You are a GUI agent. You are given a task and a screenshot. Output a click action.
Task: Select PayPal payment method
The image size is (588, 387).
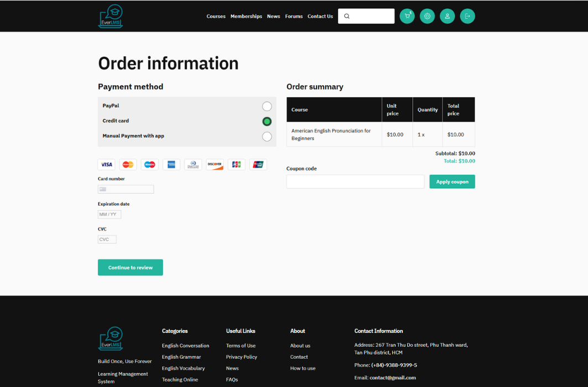point(267,106)
